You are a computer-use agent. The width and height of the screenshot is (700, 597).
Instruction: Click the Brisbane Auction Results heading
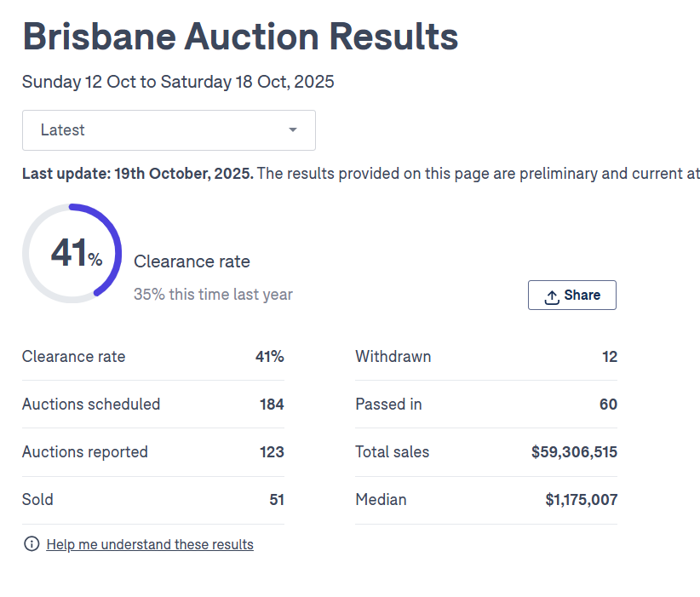[240, 37]
